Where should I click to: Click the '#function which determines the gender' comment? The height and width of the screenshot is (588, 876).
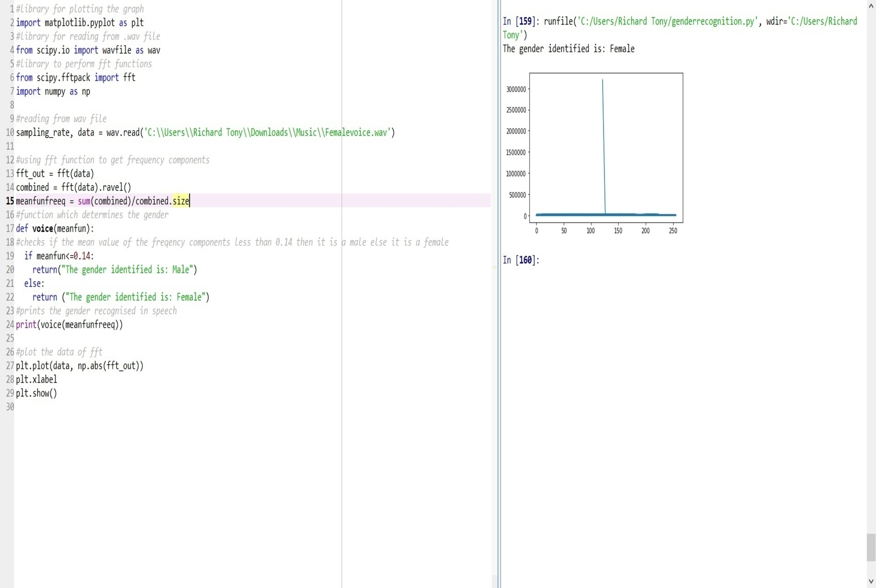pyautogui.click(x=92, y=215)
